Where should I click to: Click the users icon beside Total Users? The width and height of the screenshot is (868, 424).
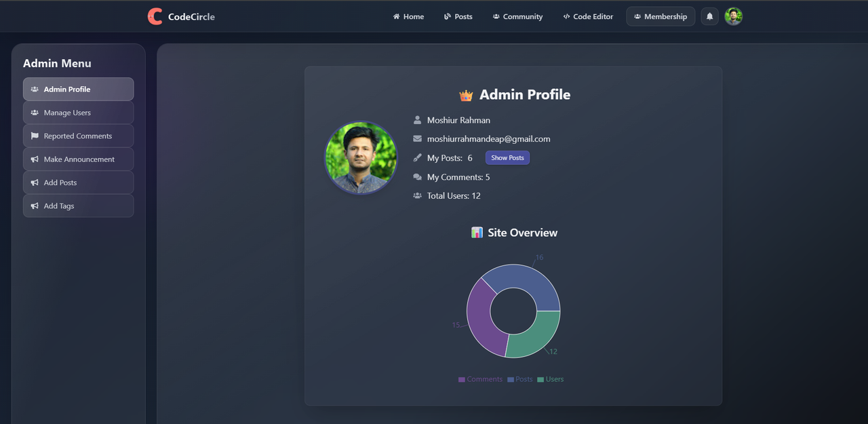pyautogui.click(x=417, y=195)
